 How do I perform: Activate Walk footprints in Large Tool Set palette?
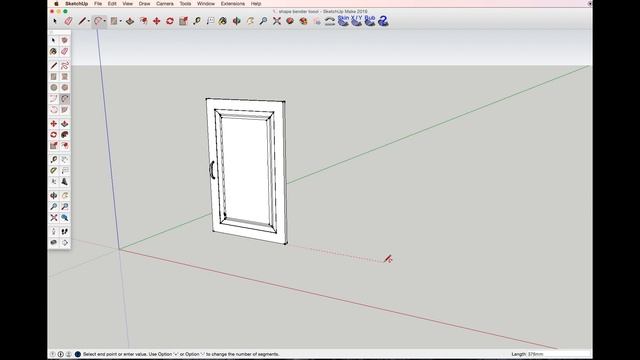tap(64, 231)
